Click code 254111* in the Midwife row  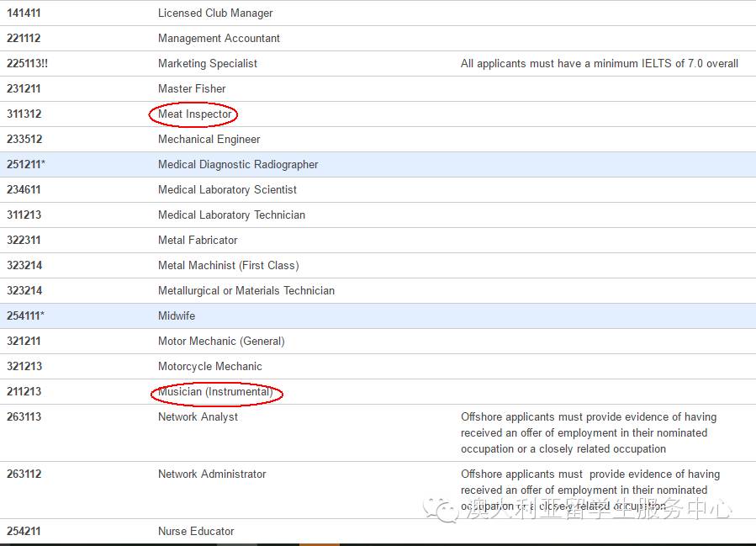click(x=25, y=315)
